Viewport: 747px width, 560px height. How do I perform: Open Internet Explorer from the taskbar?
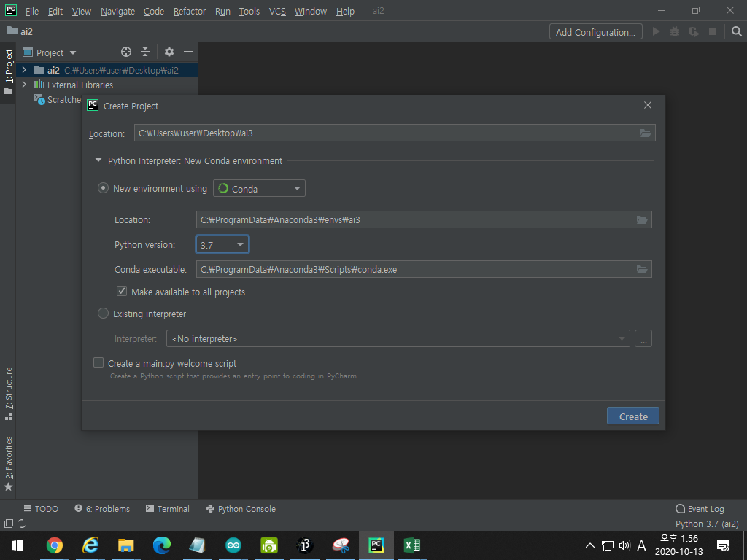(x=90, y=545)
